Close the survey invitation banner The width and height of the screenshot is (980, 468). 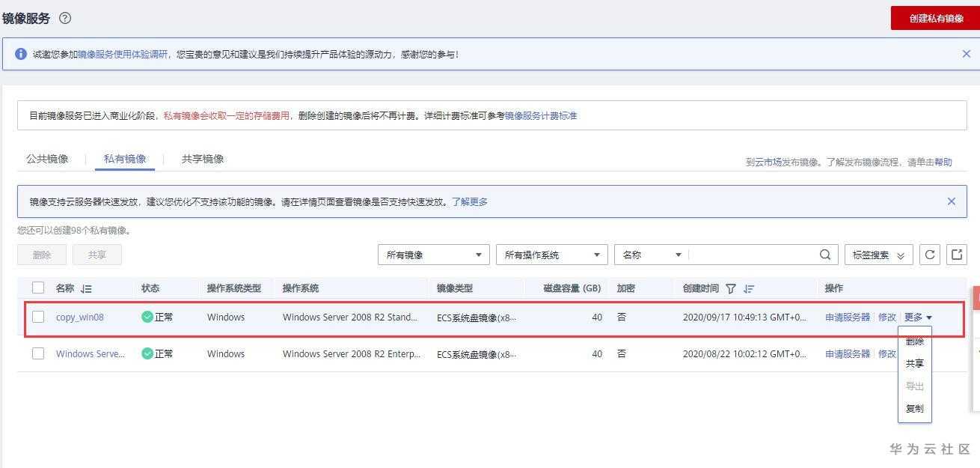point(966,54)
